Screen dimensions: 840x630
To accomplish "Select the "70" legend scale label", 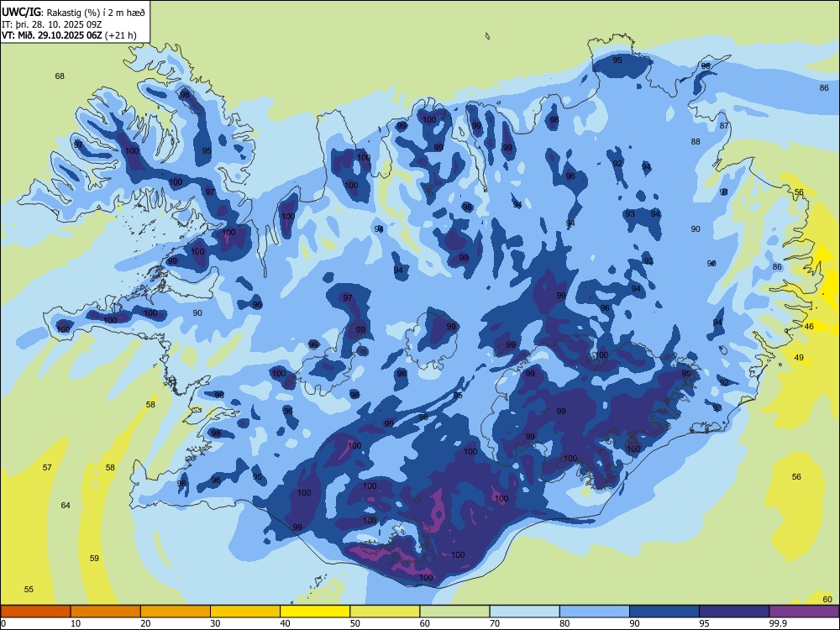I will pos(495,623).
